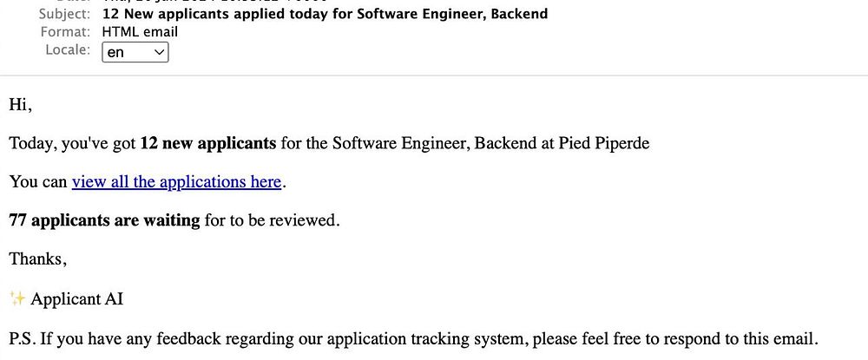
Task: Click the 'Hi,' greeting line
Action: click(20, 105)
